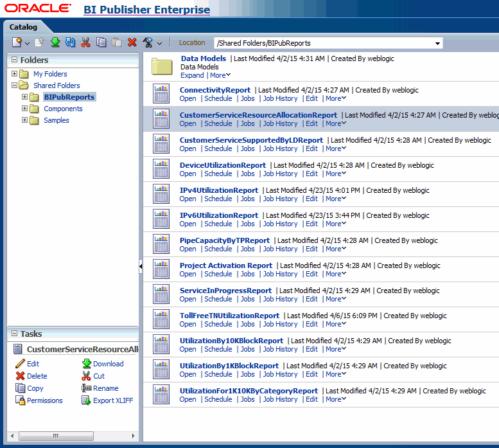The width and height of the screenshot is (499, 448).
Task: Open the More tools dropdown arrow
Action: 159,43
